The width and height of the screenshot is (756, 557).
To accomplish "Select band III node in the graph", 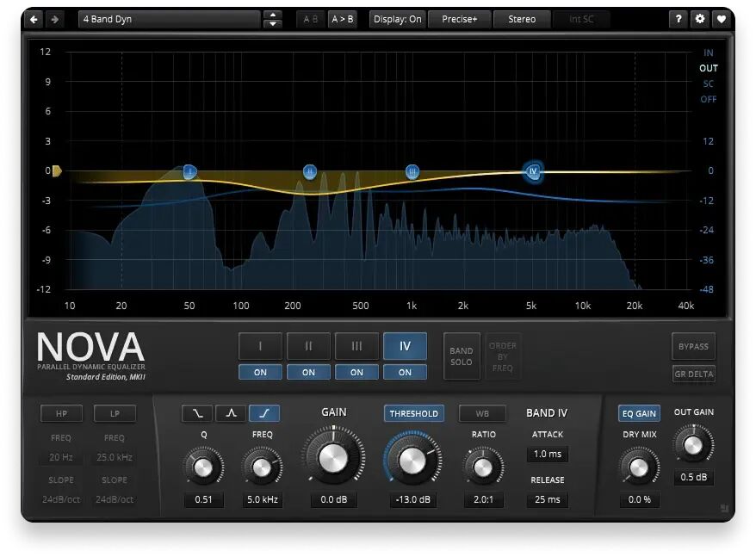I will 412,171.
